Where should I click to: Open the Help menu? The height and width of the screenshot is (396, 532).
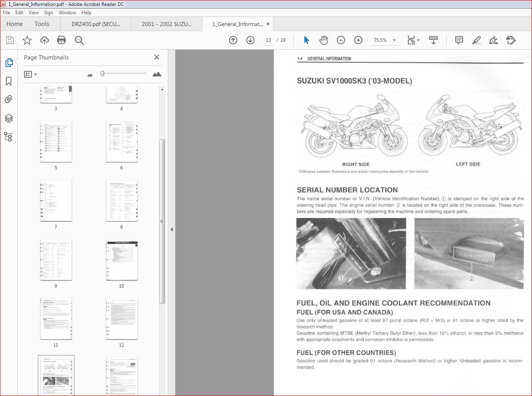coord(86,13)
